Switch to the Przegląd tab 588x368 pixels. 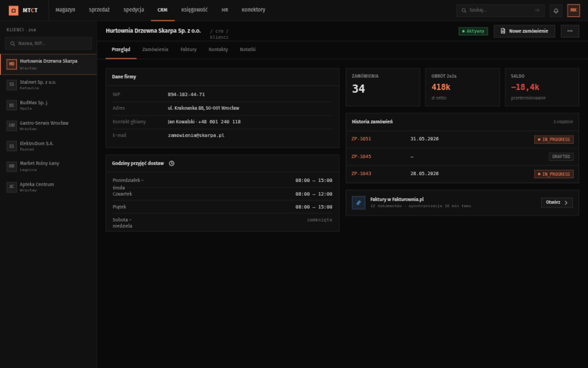tap(121, 49)
